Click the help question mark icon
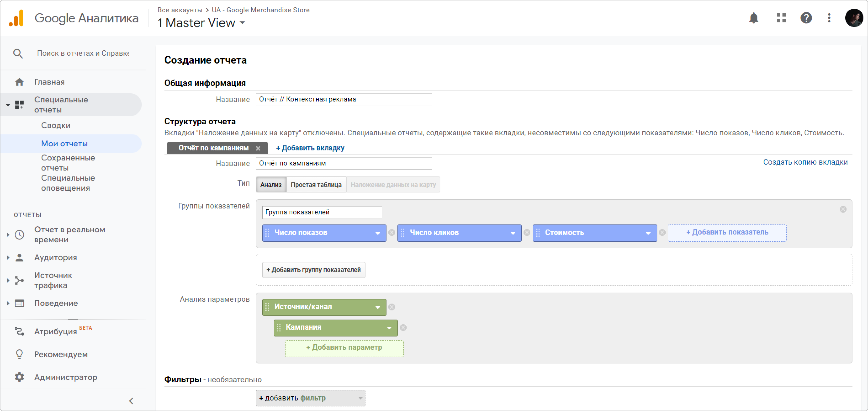This screenshot has height=411, width=868. 806,18
